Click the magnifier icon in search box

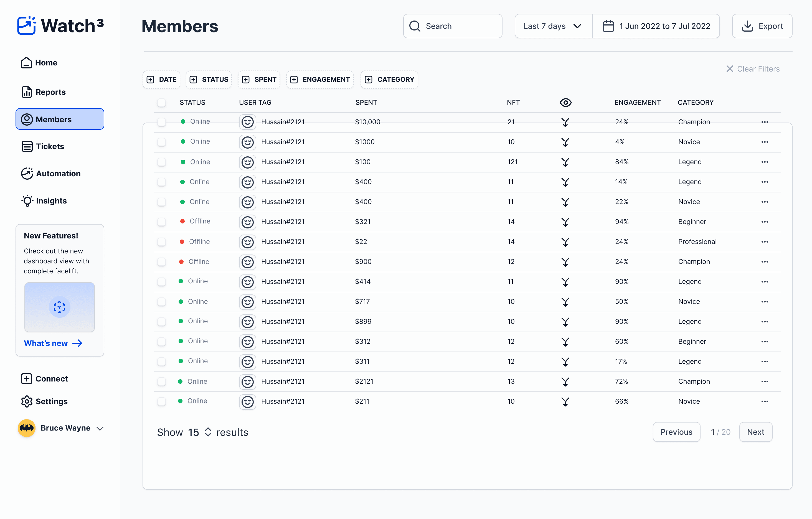[x=415, y=26]
